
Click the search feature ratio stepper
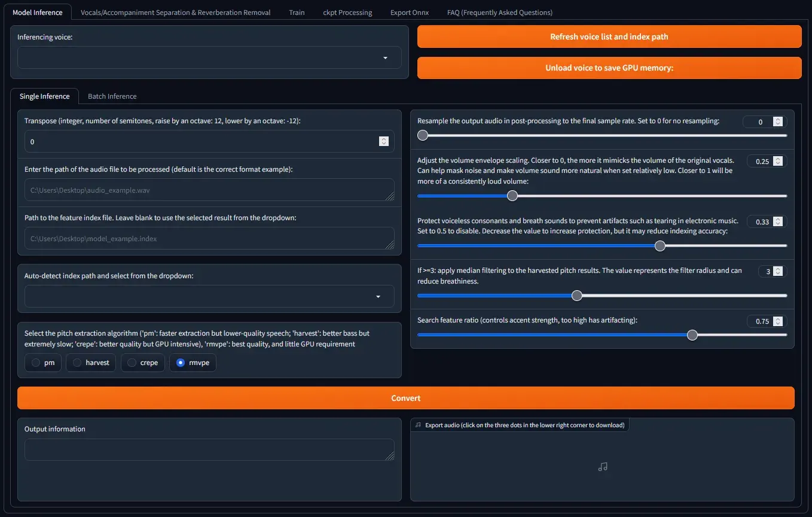coord(777,321)
